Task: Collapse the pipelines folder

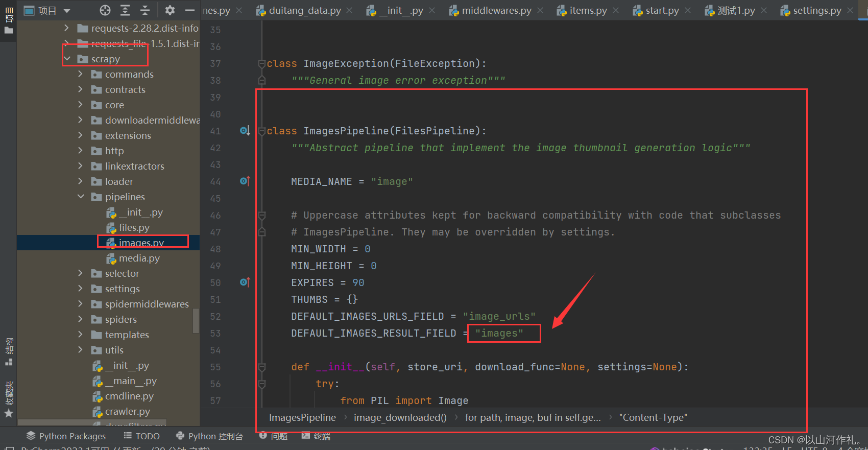Action: point(80,197)
